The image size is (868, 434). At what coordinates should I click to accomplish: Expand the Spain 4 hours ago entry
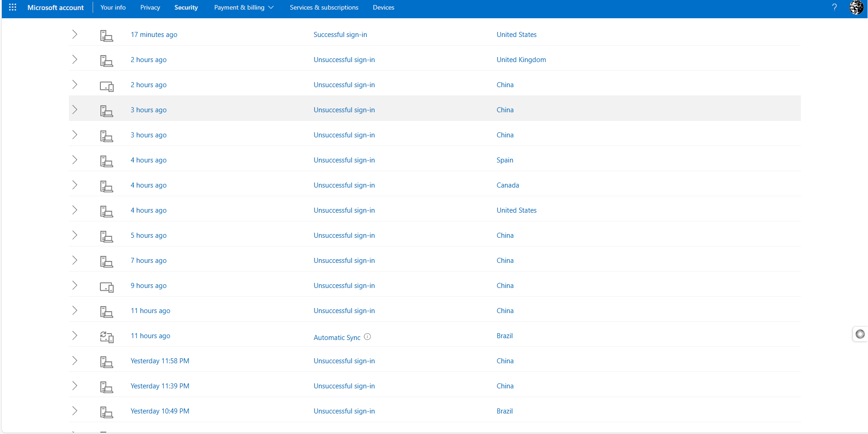pos(75,160)
